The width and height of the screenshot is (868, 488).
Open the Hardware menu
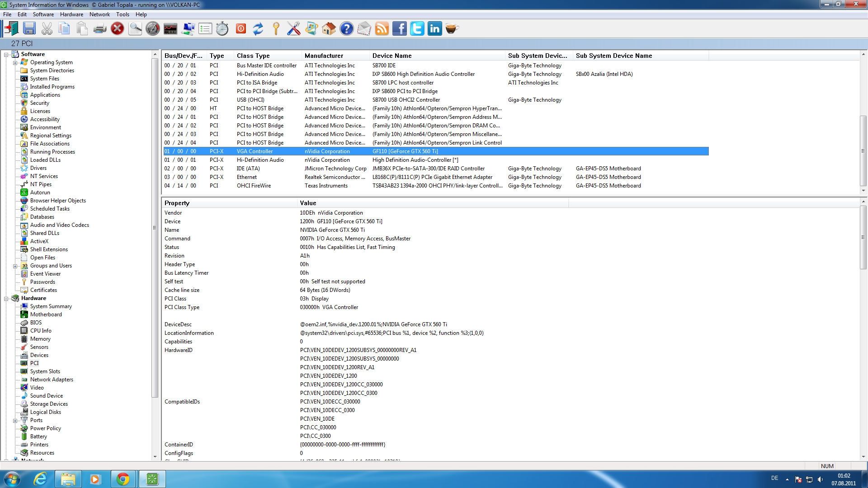(71, 14)
